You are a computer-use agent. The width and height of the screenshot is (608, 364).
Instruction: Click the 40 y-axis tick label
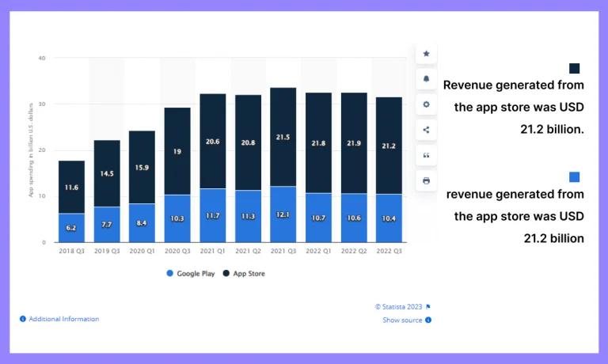coord(42,58)
